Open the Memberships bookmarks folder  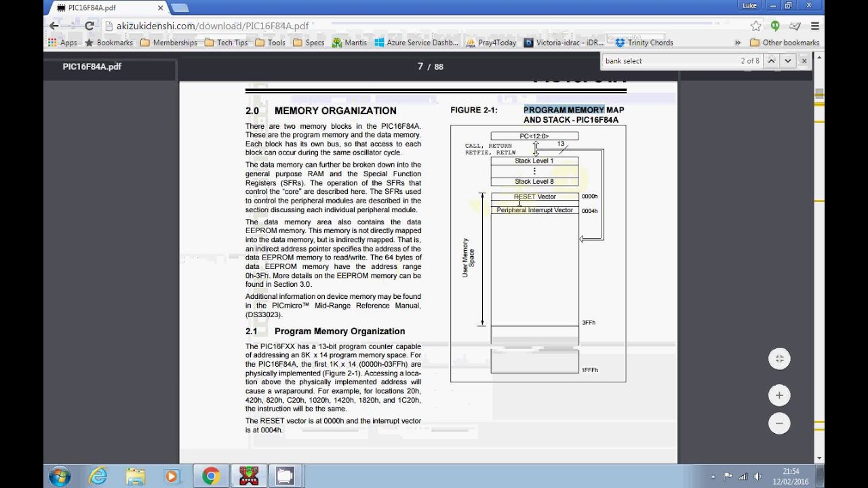pyautogui.click(x=168, y=42)
